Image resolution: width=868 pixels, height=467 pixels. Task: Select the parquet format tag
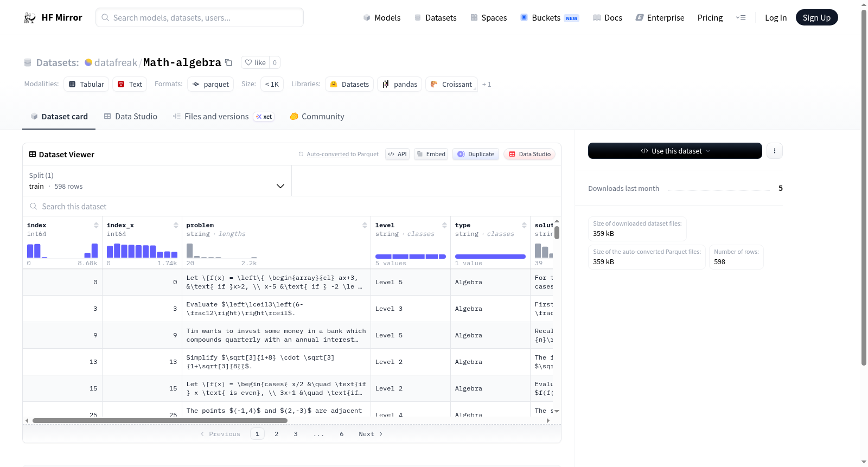click(210, 84)
